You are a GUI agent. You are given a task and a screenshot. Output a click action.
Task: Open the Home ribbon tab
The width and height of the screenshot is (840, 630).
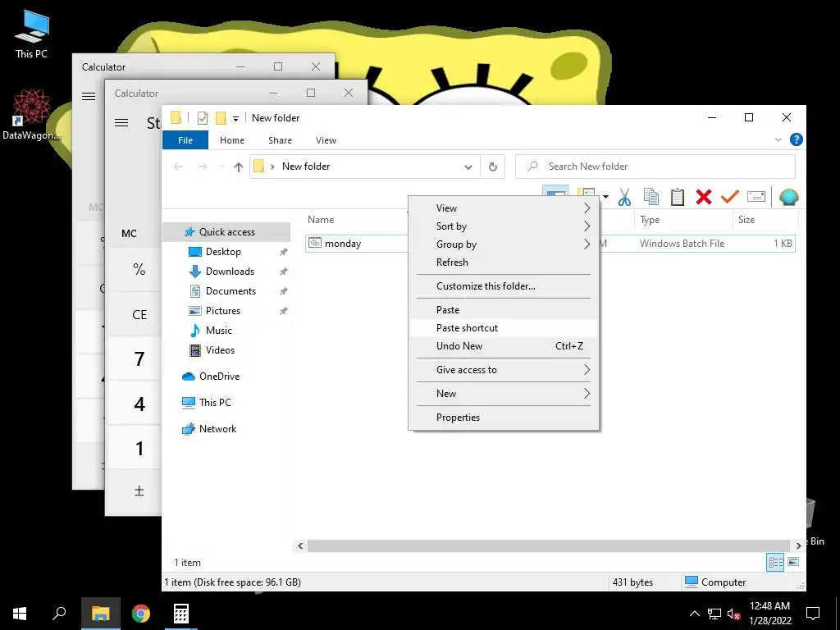pyautogui.click(x=232, y=140)
